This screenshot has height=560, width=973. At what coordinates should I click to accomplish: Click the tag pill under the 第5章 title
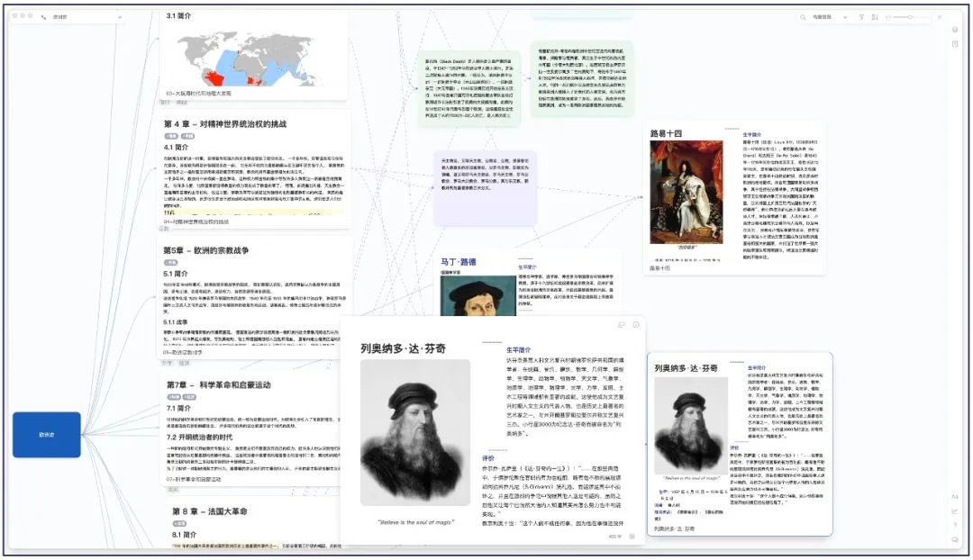(x=170, y=262)
